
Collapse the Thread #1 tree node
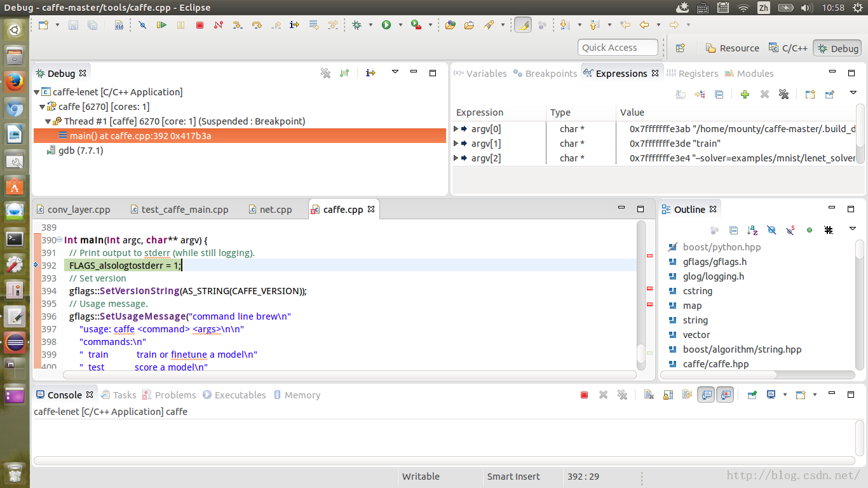click(x=48, y=121)
